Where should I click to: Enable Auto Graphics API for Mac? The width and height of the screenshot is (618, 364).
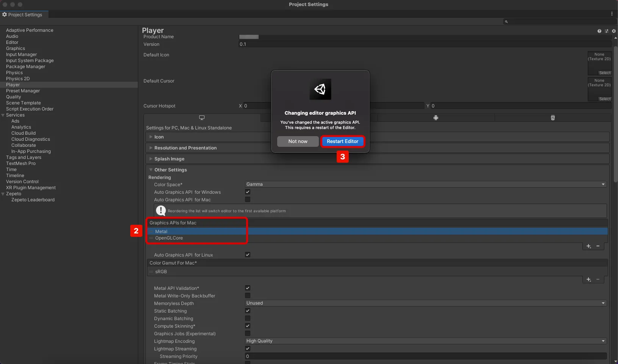[248, 199]
